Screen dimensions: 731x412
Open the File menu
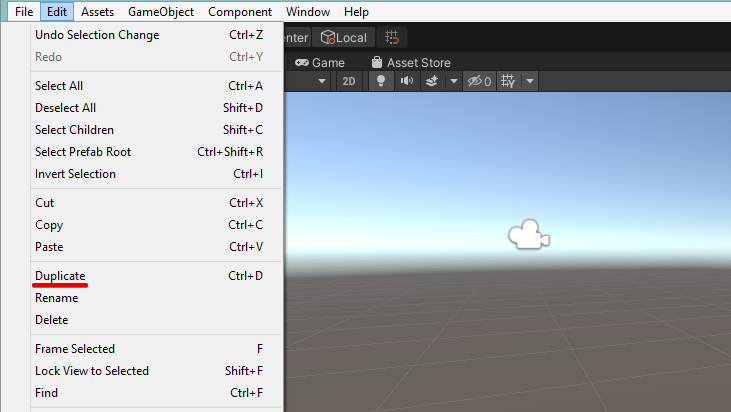pos(24,12)
